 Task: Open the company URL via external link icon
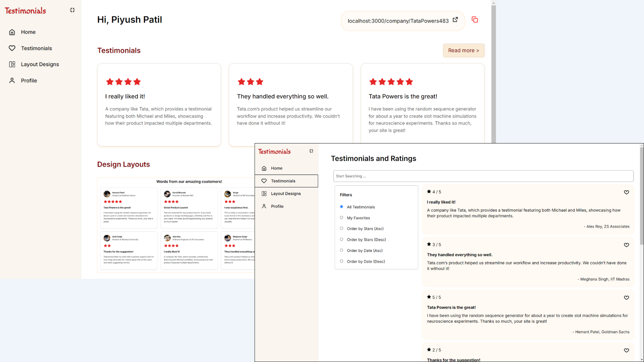point(455,20)
